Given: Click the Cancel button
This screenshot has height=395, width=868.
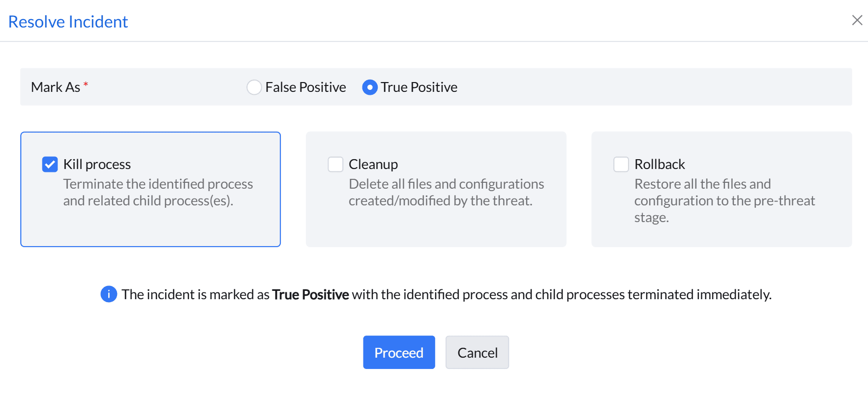Looking at the screenshot, I should click(x=477, y=352).
